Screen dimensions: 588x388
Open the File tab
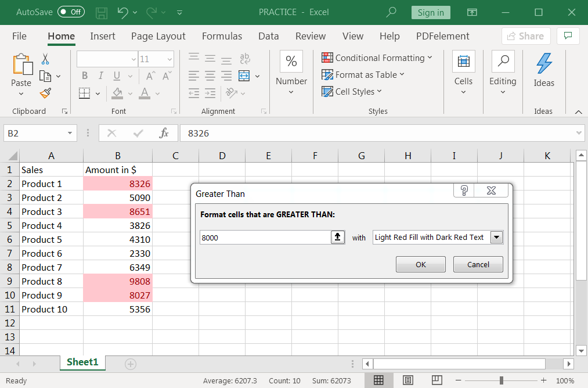point(19,36)
